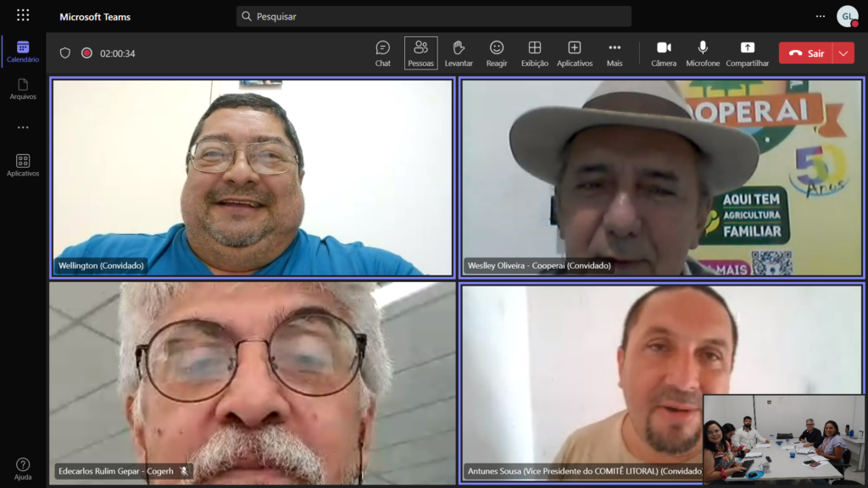Open the meeting Chat
Screen dimensions: 868x488
(x=382, y=53)
